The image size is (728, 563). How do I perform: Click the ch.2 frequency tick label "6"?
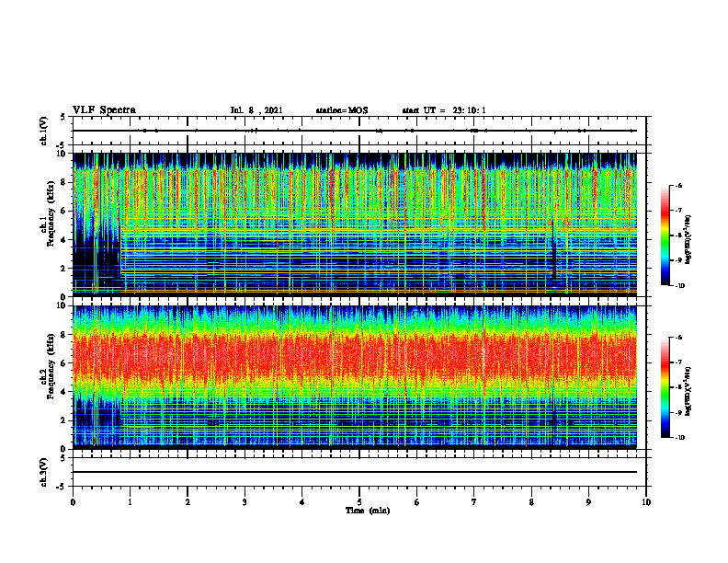point(64,363)
